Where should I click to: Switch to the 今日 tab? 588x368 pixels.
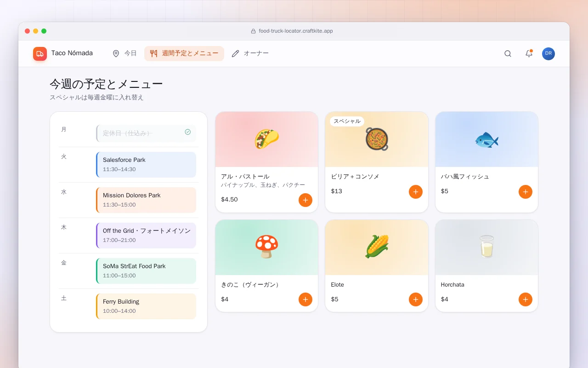click(x=125, y=53)
